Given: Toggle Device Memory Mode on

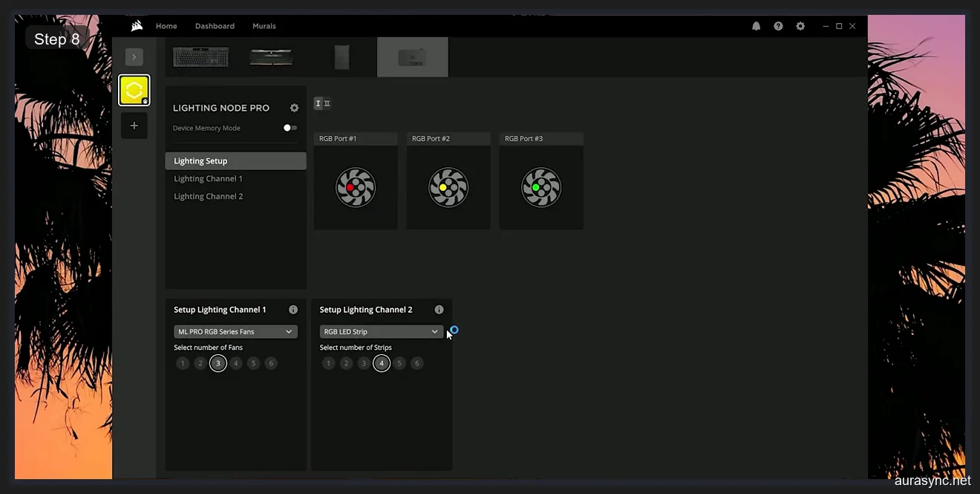Looking at the screenshot, I should tap(290, 127).
